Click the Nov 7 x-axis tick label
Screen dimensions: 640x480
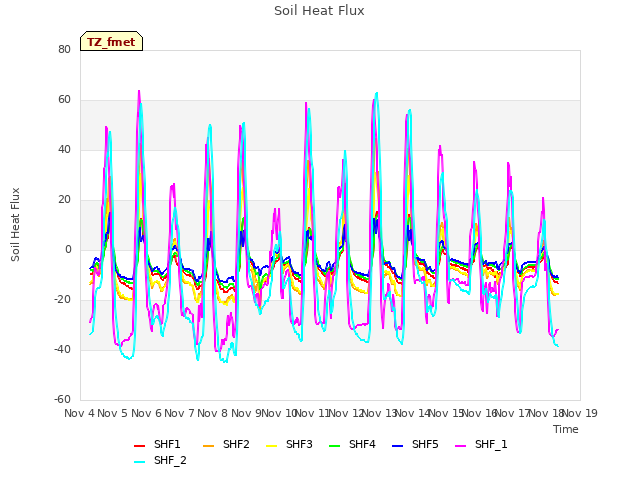180,413
